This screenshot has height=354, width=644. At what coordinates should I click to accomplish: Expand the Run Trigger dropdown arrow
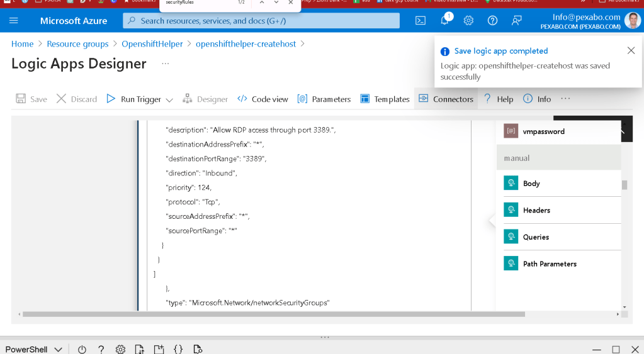pos(169,100)
